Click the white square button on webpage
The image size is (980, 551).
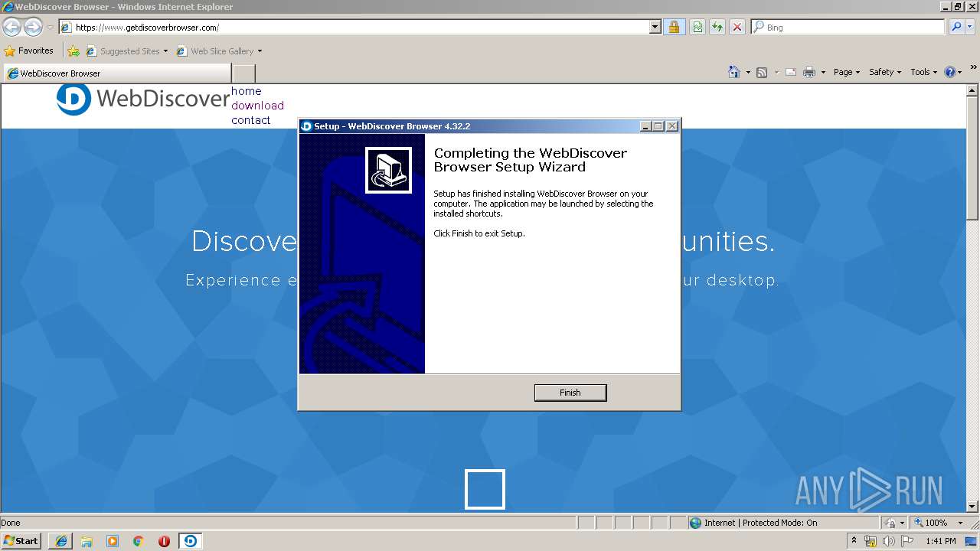(485, 489)
